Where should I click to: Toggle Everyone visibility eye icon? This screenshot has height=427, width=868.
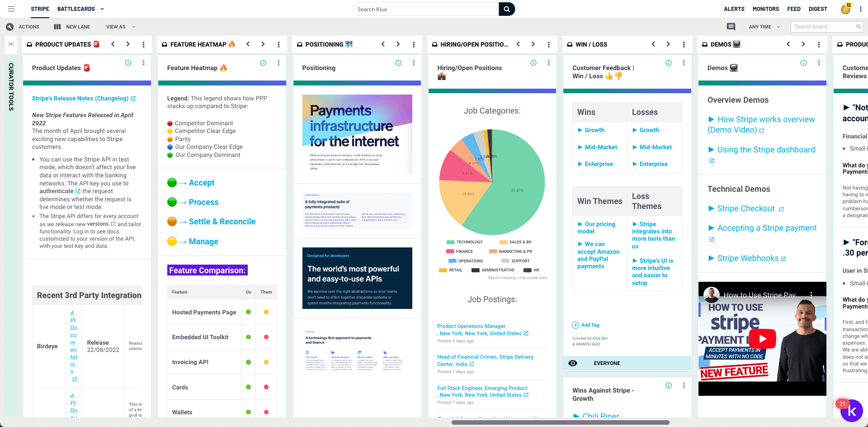pos(573,363)
